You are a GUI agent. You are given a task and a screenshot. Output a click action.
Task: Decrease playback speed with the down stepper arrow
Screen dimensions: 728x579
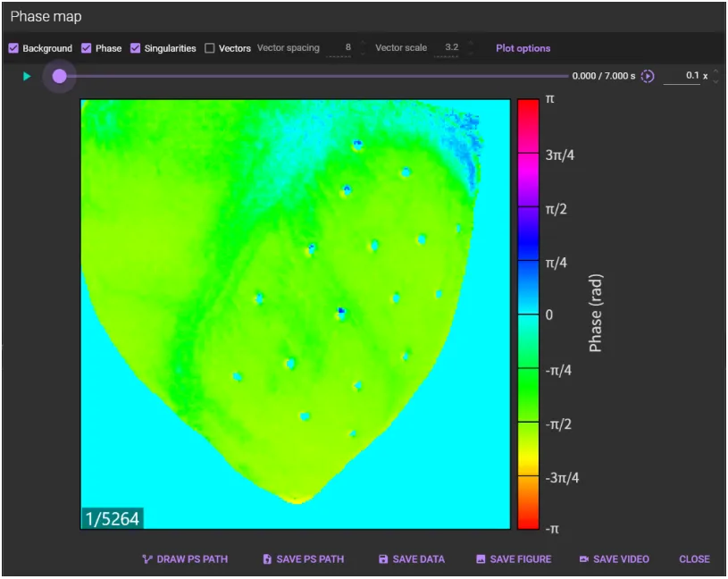click(x=715, y=80)
